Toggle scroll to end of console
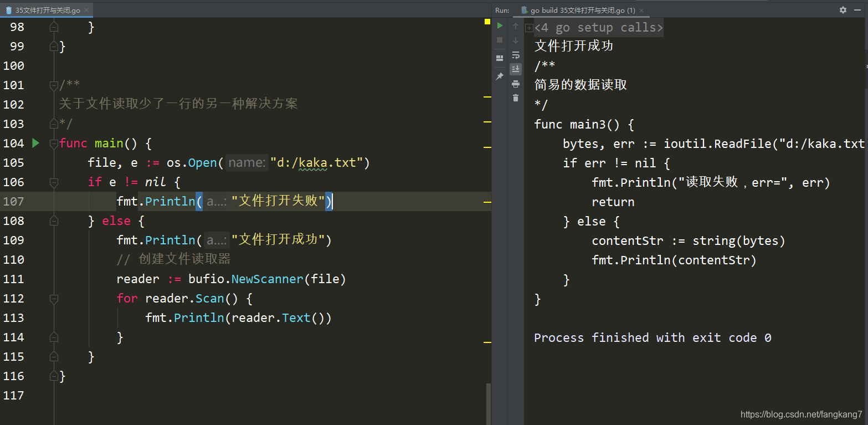 516,69
